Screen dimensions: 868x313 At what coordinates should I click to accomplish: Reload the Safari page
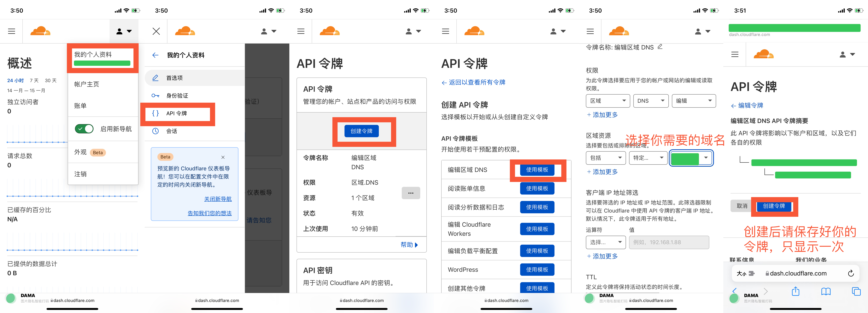[851, 273]
